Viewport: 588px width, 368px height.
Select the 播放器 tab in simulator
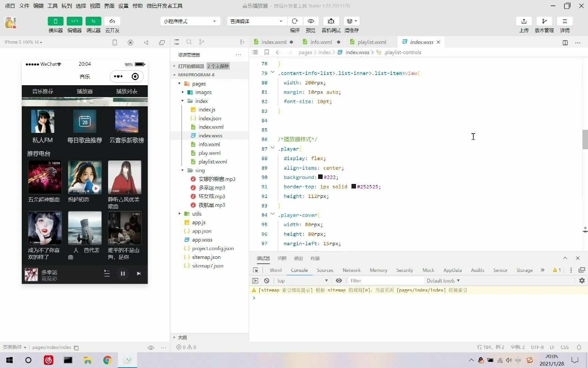(x=85, y=91)
